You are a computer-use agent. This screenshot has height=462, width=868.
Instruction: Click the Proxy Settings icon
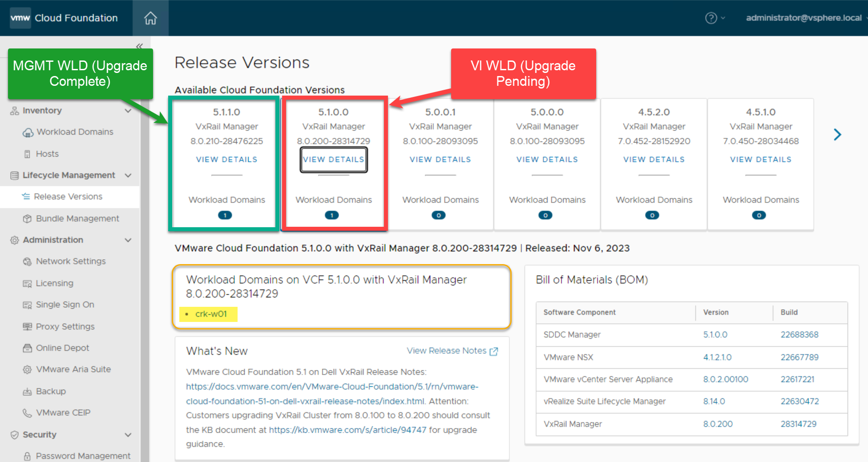click(27, 327)
